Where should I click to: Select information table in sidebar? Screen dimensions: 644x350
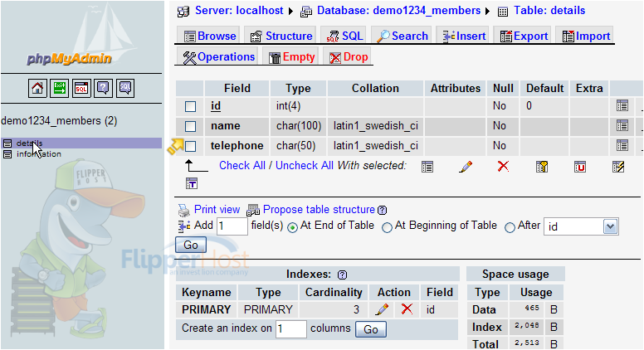click(x=39, y=154)
